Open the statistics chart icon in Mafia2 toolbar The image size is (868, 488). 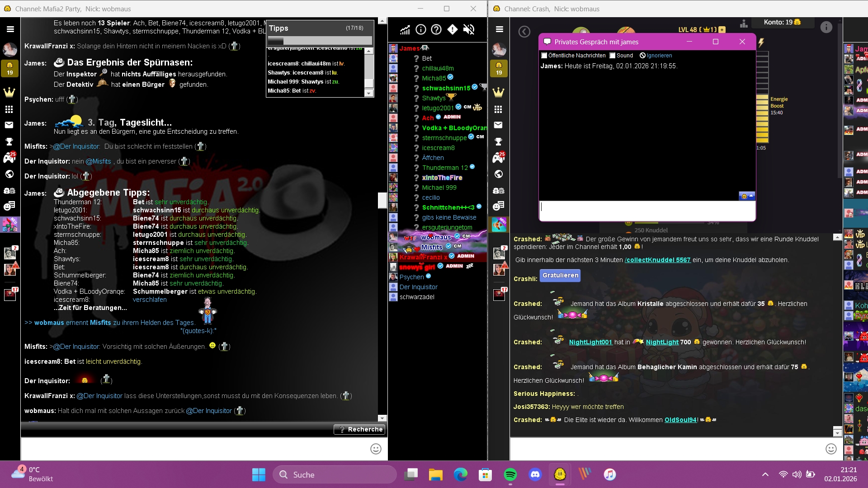click(x=405, y=30)
